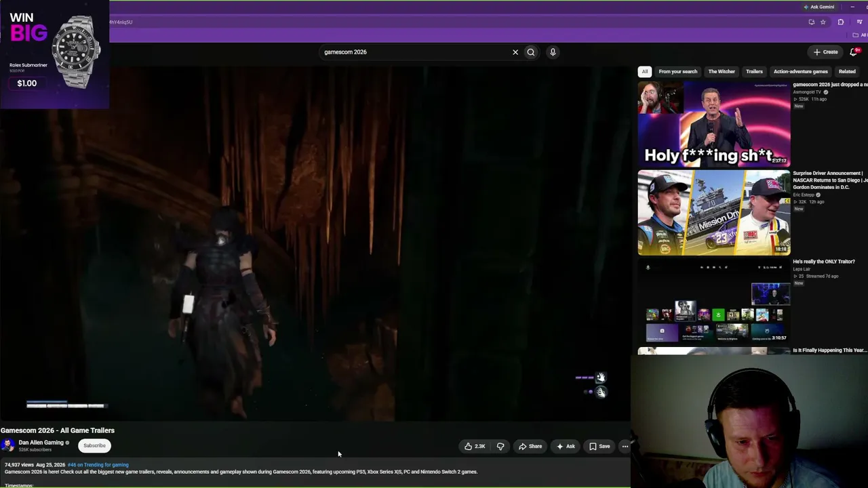Visit the Eric Estepp channel
The width and height of the screenshot is (868, 488).
(x=804, y=195)
